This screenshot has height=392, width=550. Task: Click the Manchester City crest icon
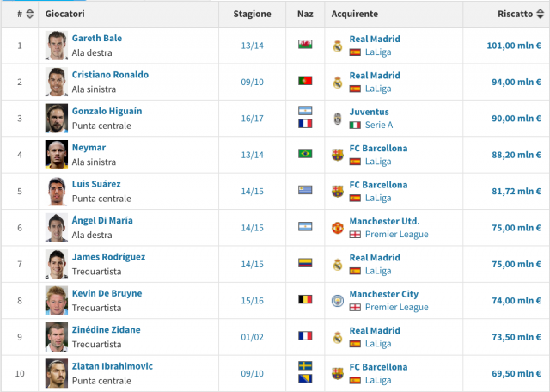338,301
